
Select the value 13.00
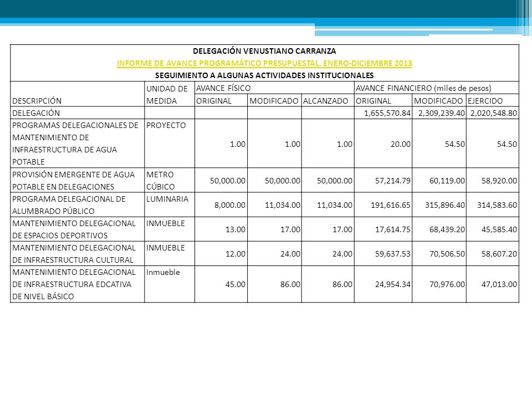point(236,229)
